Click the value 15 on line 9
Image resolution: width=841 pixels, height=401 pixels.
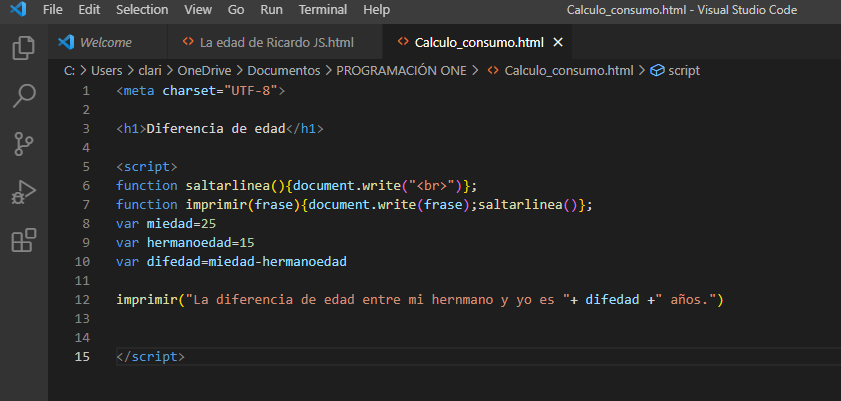(247, 243)
